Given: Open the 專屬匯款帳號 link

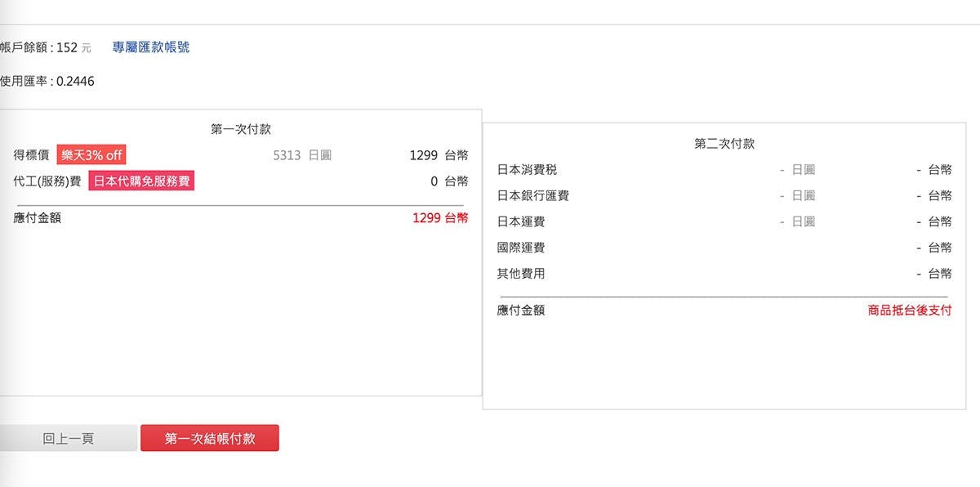Looking at the screenshot, I should point(150,47).
